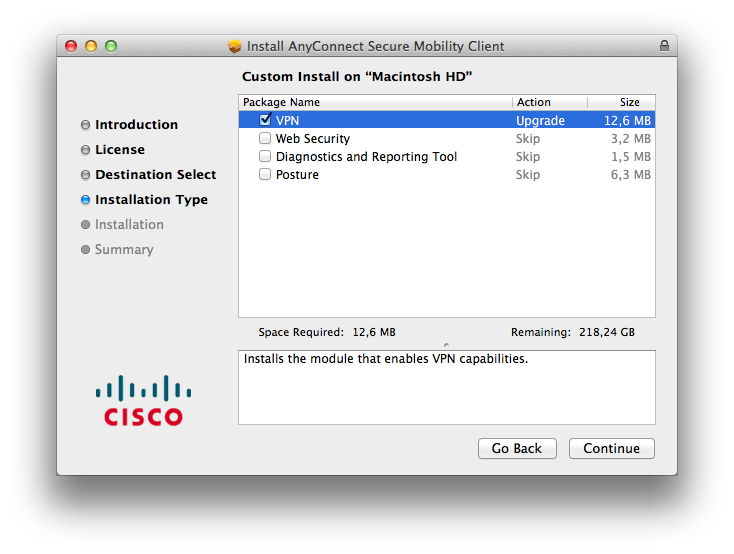734x554 pixels.
Task: Enable the Web Security package checkbox
Action: tap(265, 139)
